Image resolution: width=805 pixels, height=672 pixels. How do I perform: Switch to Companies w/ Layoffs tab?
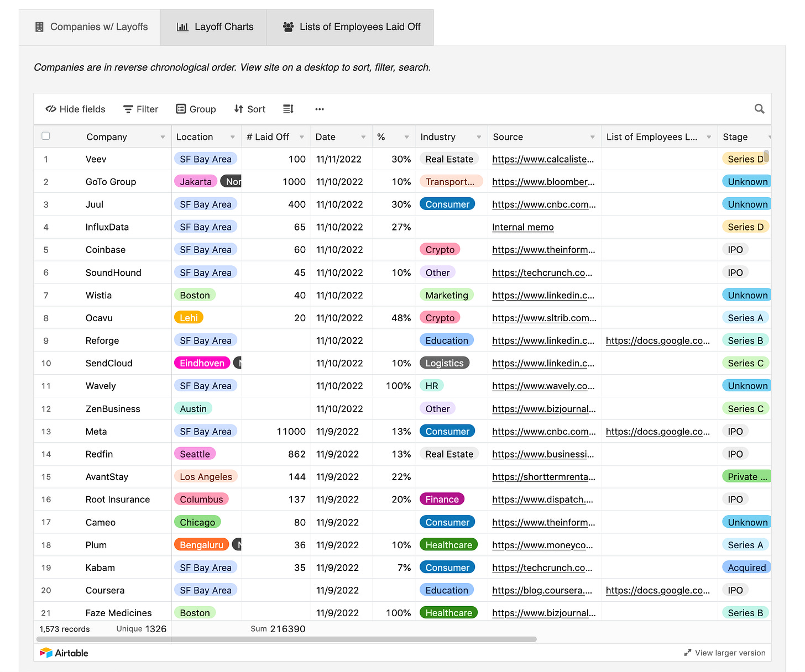(x=90, y=27)
